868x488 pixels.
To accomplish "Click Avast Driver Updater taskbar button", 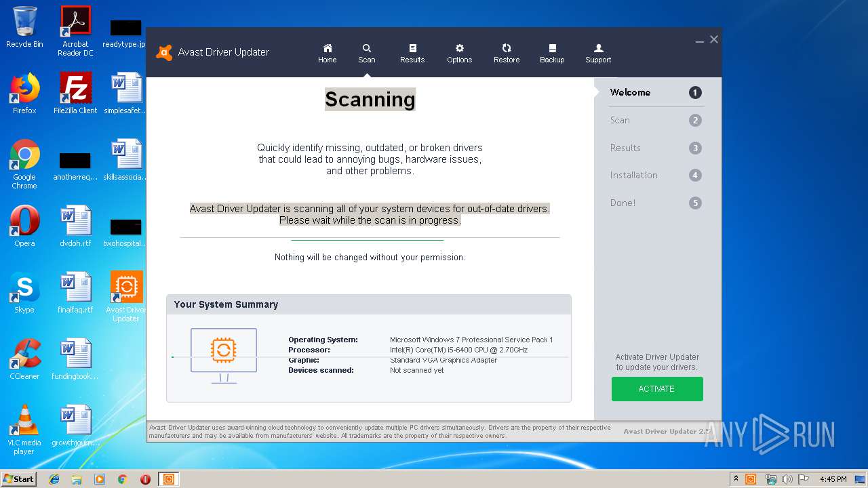I will pos(168,479).
